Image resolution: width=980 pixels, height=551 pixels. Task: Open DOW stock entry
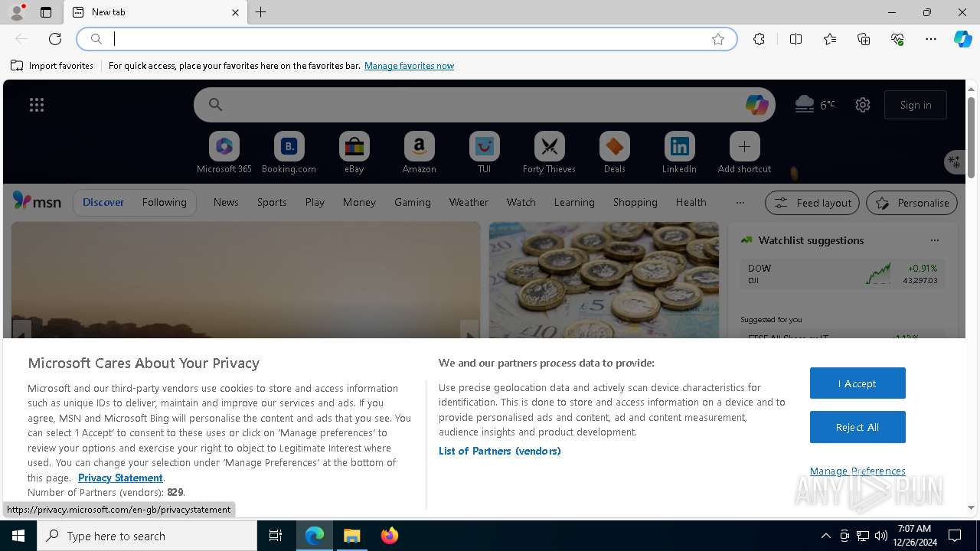point(842,274)
